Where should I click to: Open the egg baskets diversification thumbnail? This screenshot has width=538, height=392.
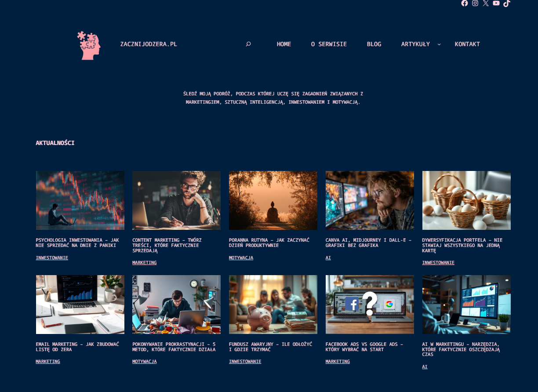point(466,200)
